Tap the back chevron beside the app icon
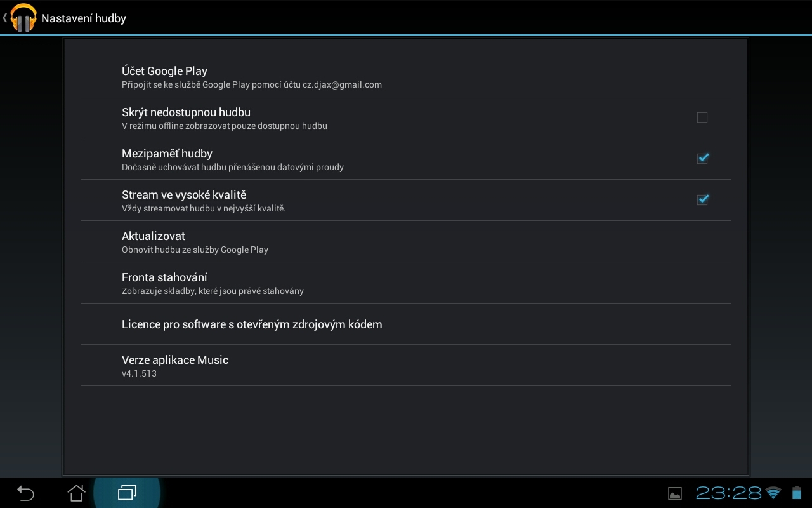The image size is (812, 508). [x=5, y=17]
